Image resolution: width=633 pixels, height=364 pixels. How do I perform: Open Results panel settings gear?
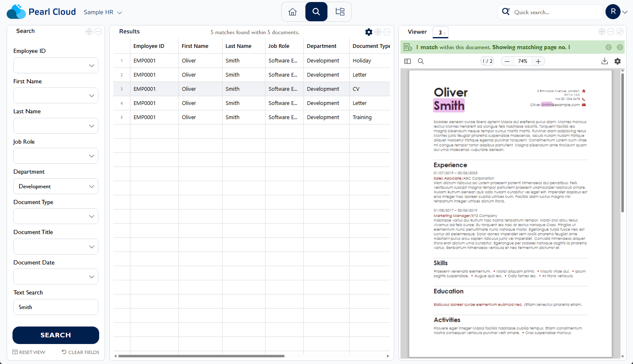pyautogui.click(x=368, y=32)
